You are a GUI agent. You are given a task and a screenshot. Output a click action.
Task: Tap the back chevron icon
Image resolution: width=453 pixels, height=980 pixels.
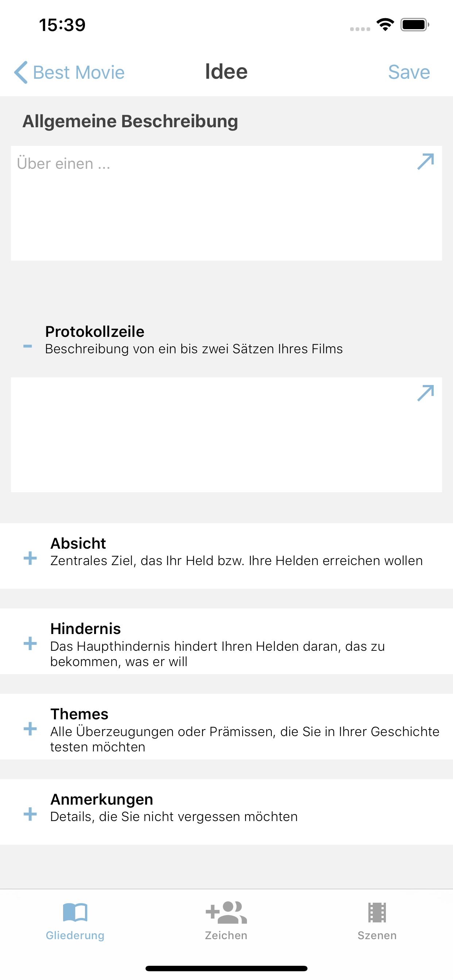pos(21,72)
